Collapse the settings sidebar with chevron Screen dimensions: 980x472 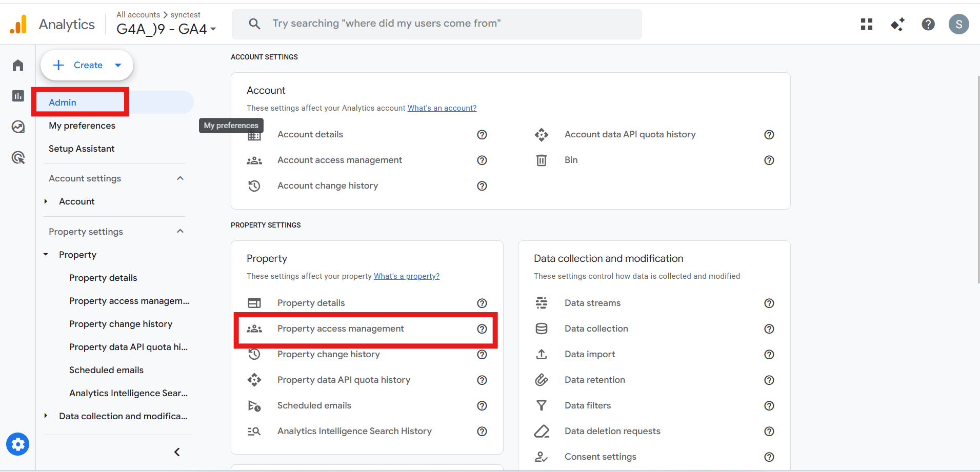tap(177, 452)
